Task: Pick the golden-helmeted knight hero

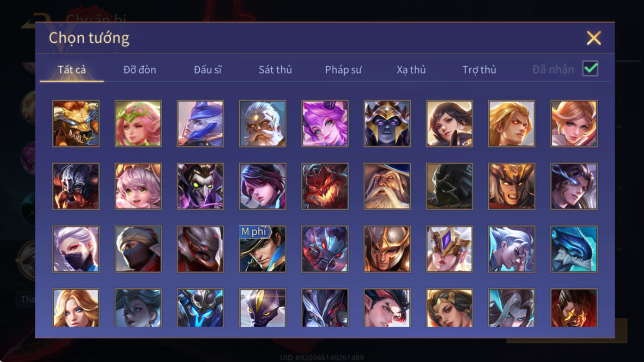Action: (387, 249)
